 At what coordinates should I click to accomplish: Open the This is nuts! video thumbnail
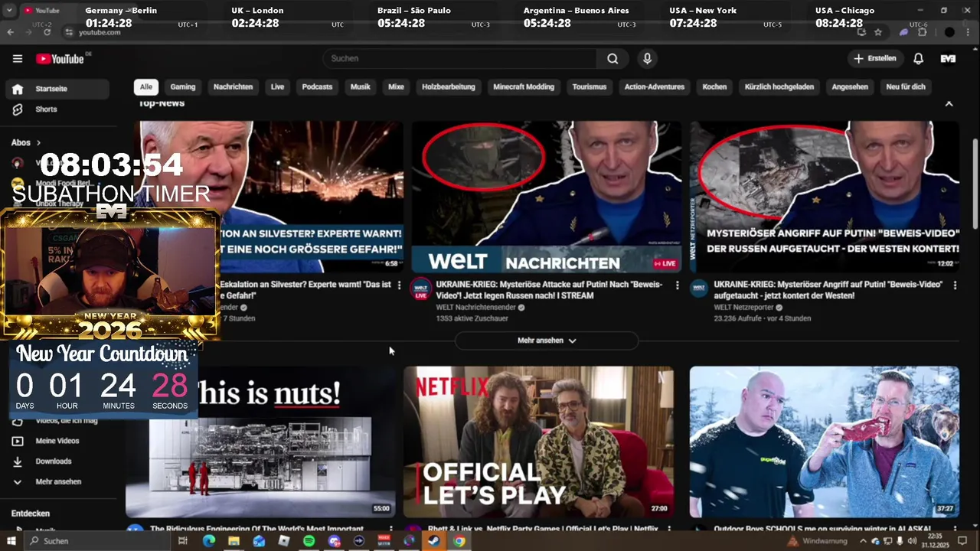pyautogui.click(x=260, y=442)
